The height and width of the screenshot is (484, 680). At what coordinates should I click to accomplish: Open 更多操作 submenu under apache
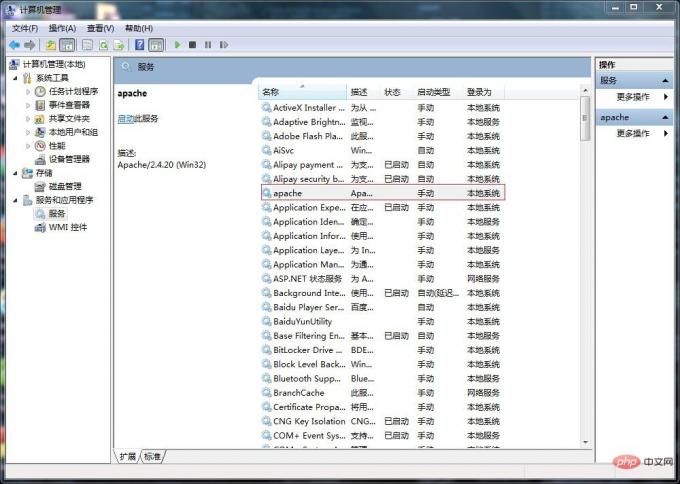[633, 133]
